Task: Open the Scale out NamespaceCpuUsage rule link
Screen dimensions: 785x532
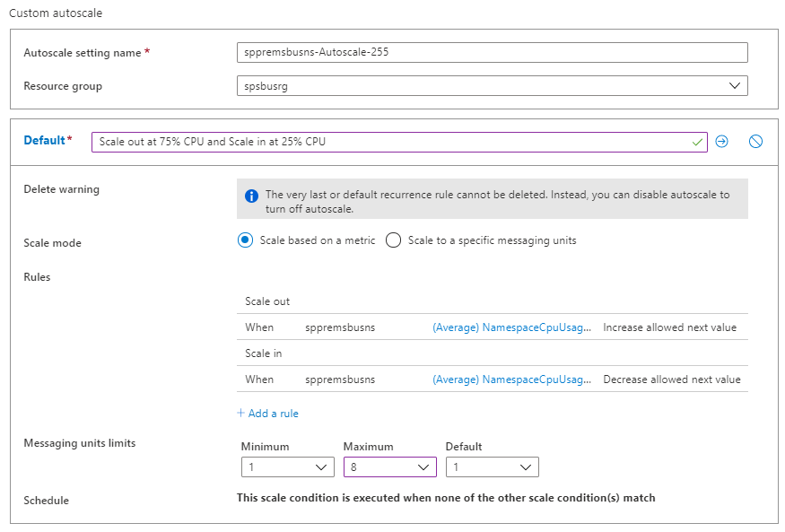Action: pos(511,327)
